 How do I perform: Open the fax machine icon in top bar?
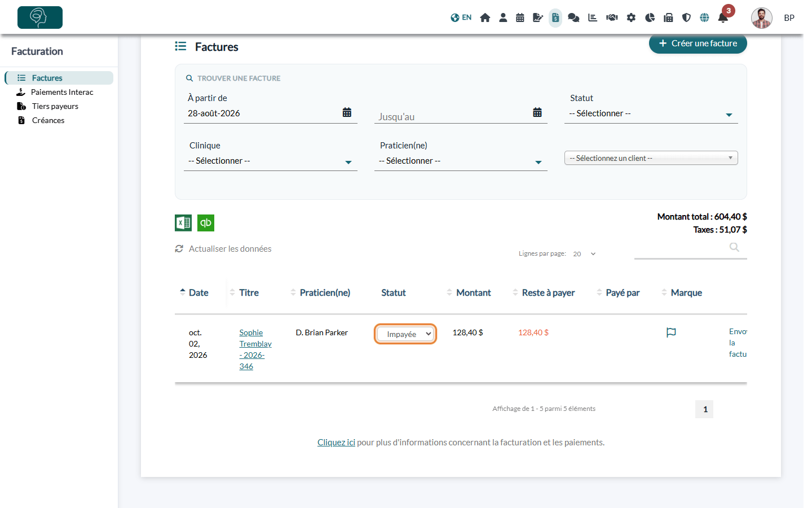point(668,17)
